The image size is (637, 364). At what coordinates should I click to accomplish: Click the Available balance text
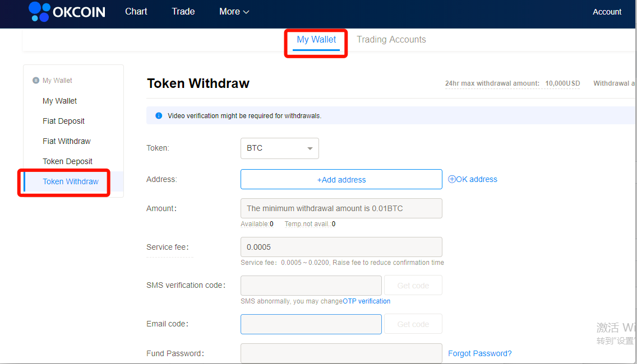tap(257, 224)
